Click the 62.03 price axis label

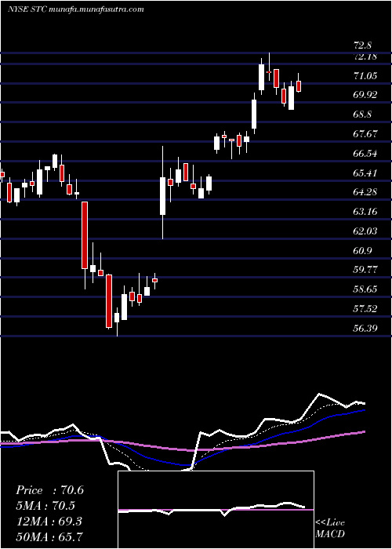(365, 231)
